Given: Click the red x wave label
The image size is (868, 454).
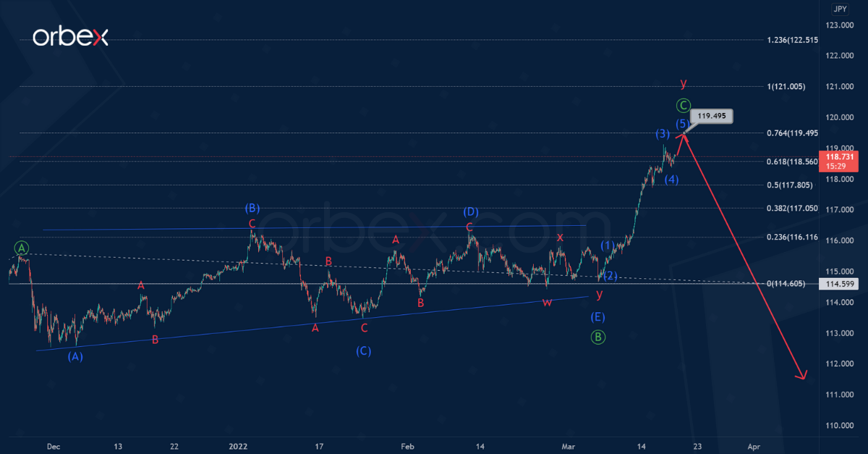Looking at the screenshot, I should point(560,237).
